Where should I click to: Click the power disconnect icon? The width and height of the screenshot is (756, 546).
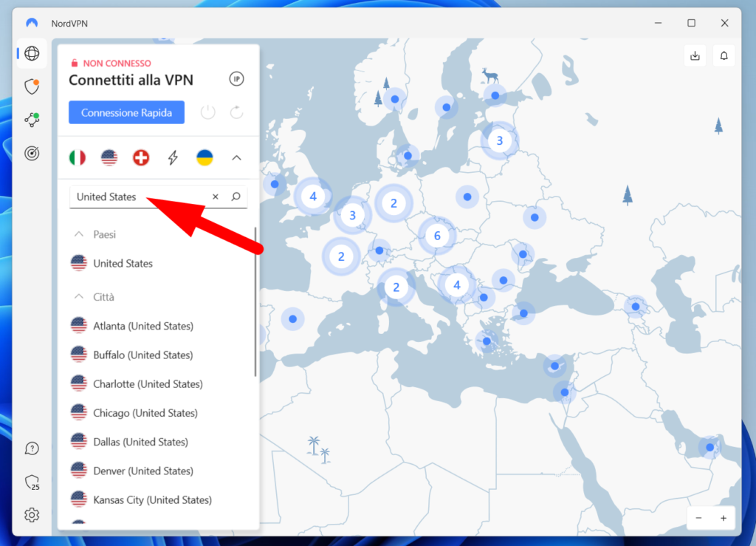207,112
